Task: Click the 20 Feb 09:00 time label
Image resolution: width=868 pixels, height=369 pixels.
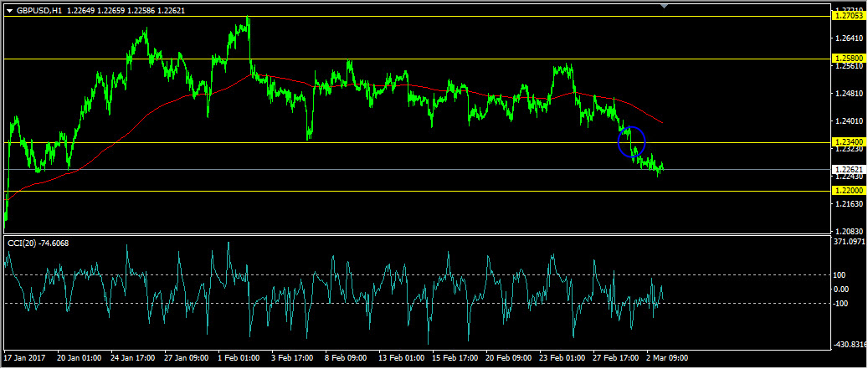Action: (x=509, y=358)
